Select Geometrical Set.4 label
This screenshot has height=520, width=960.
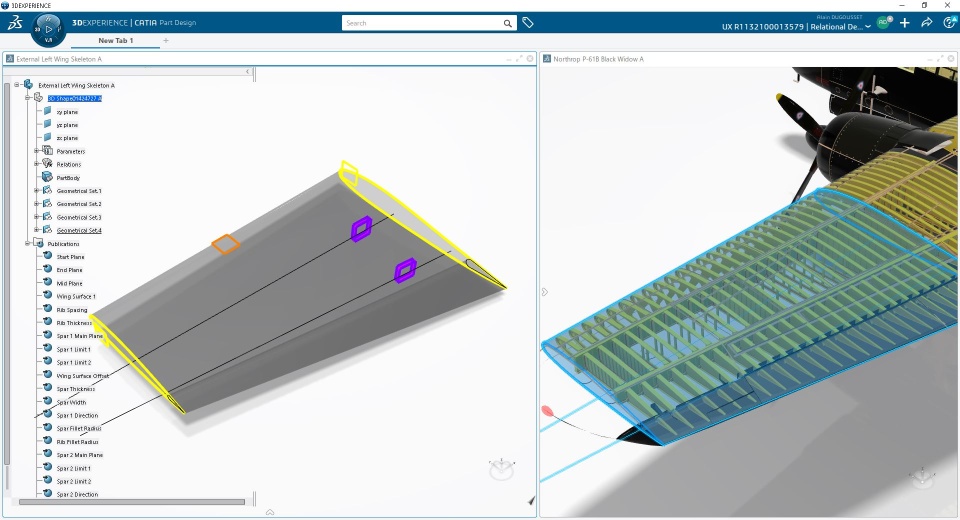coord(79,230)
